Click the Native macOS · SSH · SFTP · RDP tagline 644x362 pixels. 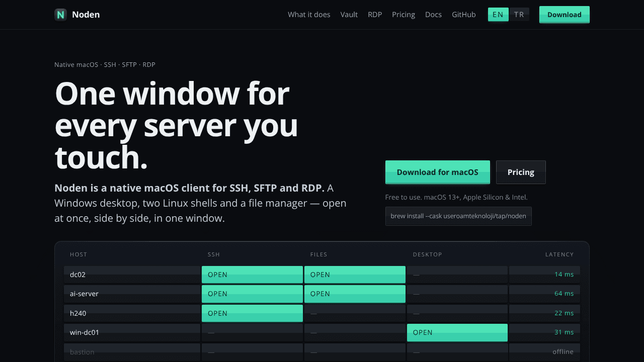point(105,65)
